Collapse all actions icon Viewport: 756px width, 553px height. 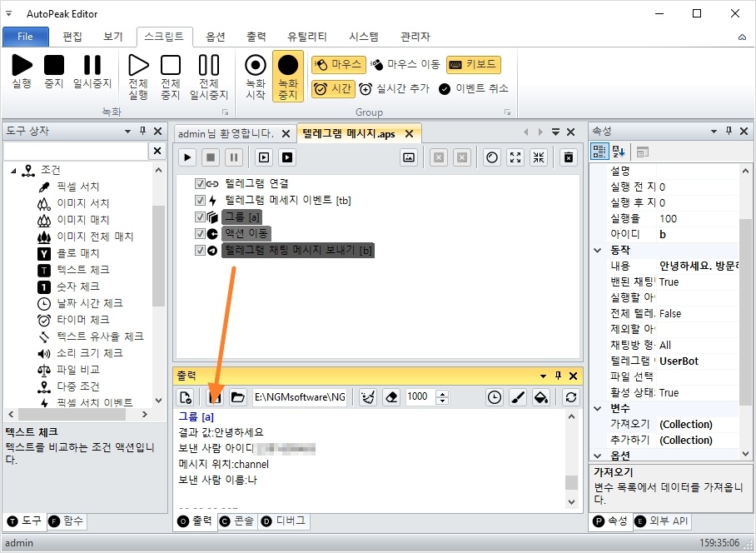pyautogui.click(x=539, y=157)
